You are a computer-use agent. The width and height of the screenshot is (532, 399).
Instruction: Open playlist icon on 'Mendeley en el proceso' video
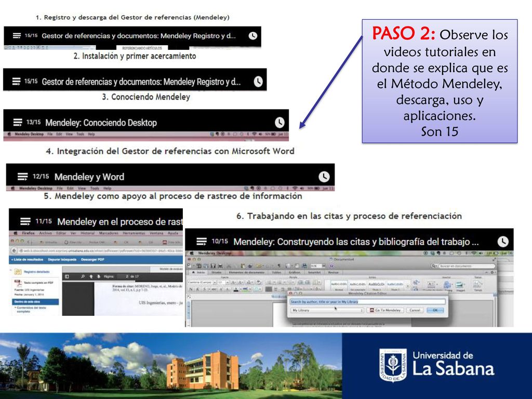pos(25,221)
